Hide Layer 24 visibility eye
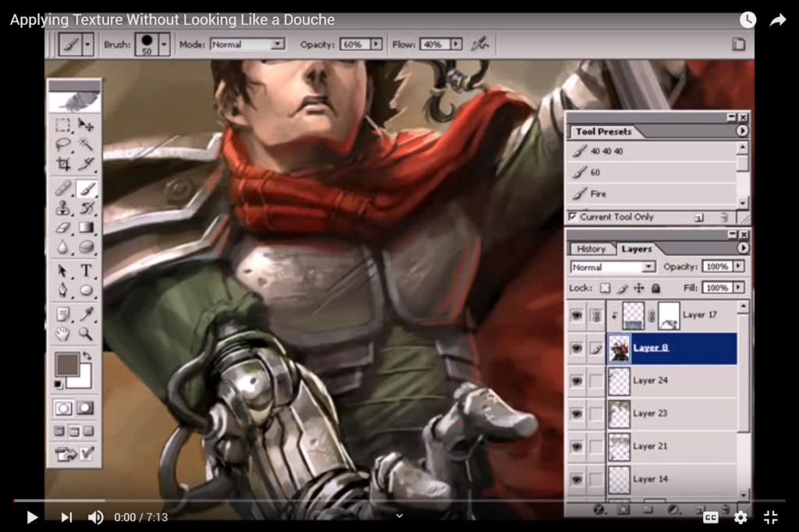The height and width of the screenshot is (532, 799). [x=577, y=381]
